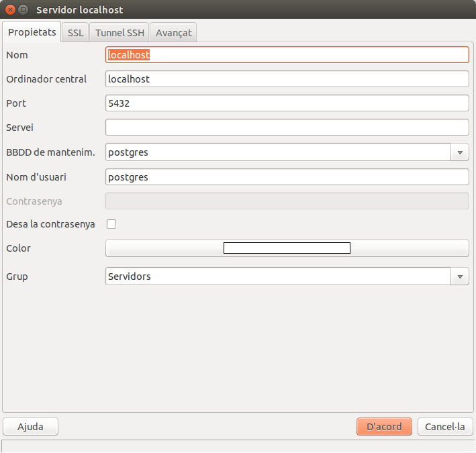Click the Ordinador central input field
This screenshot has width=476, height=453.
tap(287, 79)
